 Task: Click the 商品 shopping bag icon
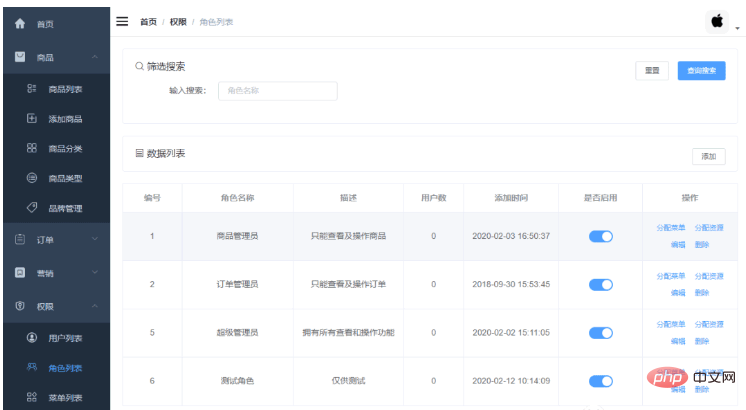tap(20, 57)
